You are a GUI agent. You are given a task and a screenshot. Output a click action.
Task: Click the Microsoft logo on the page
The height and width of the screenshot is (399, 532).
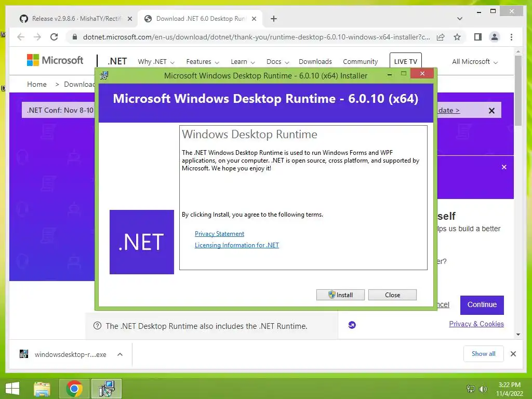pyautogui.click(x=55, y=60)
